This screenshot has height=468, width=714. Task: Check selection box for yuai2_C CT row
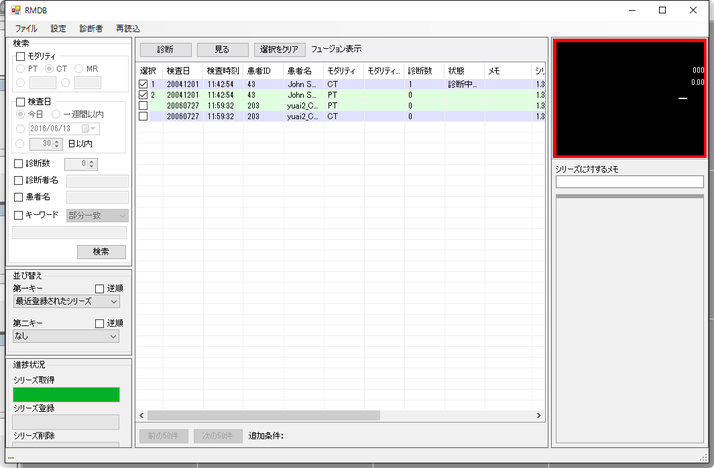click(143, 117)
